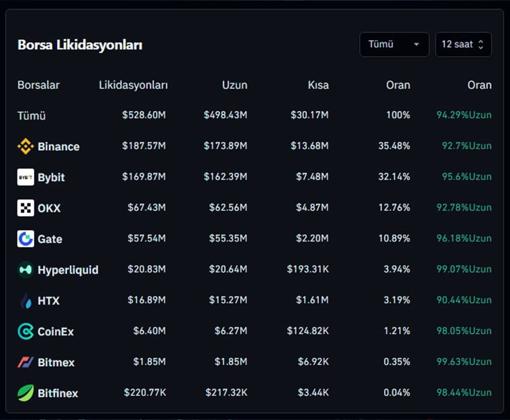Open the Bybit exchange name link
This screenshot has width=510, height=420.
tap(51, 178)
